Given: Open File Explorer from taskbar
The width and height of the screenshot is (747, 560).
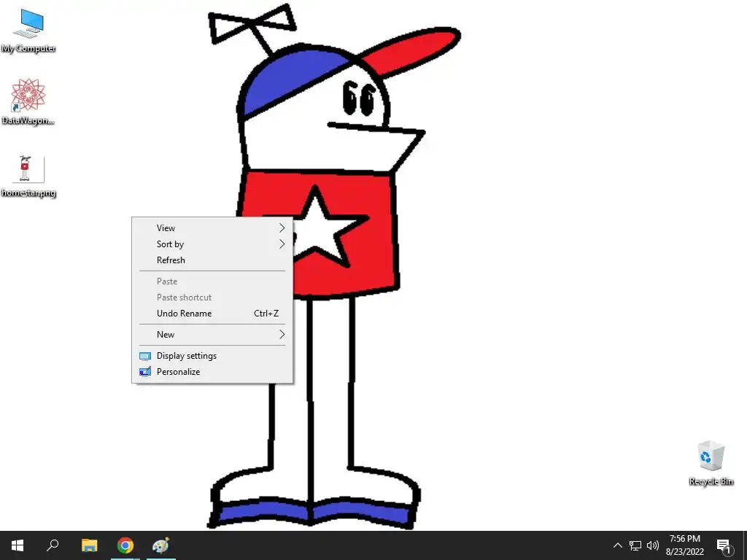Looking at the screenshot, I should 89,545.
